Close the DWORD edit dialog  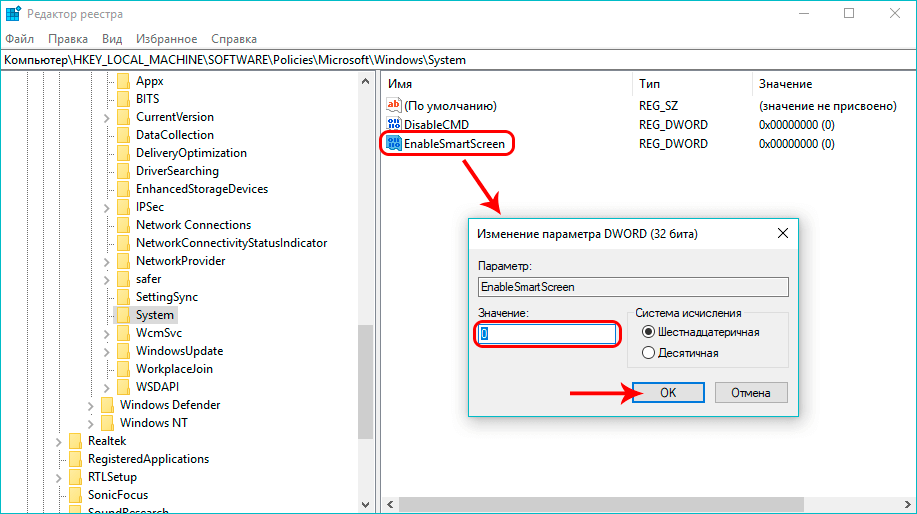coord(782,233)
